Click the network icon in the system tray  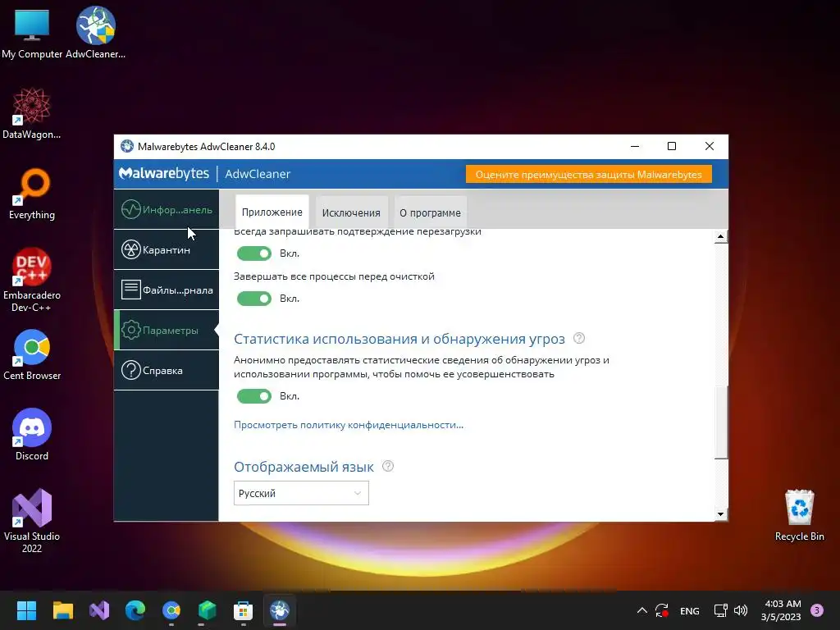click(720, 610)
